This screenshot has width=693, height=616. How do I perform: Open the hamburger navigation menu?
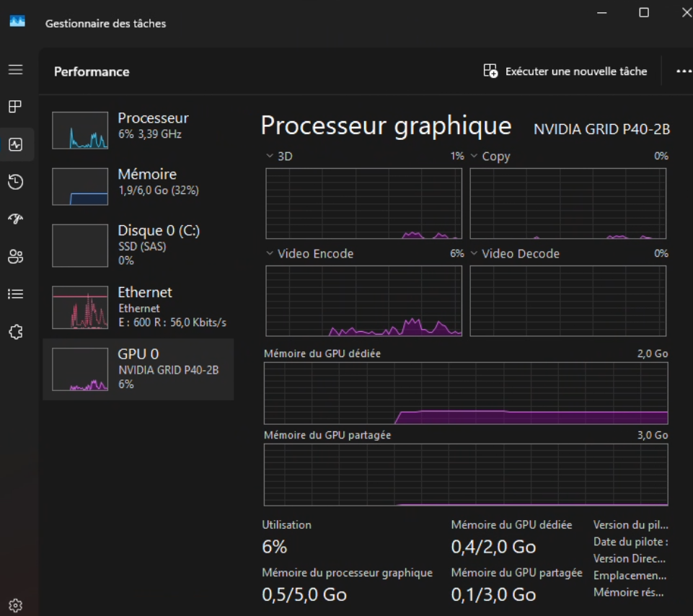15,69
